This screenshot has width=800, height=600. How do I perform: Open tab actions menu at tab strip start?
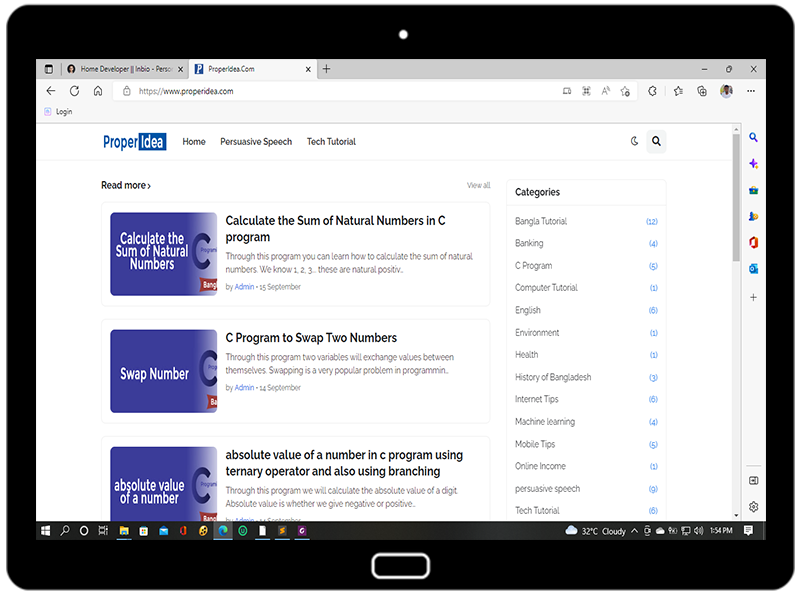[49, 69]
